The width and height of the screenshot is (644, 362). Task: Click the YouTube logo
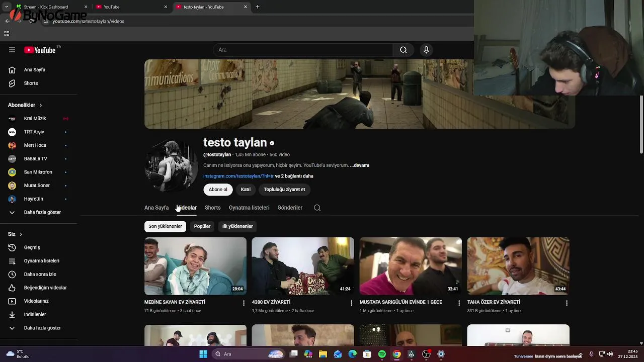[x=40, y=50]
